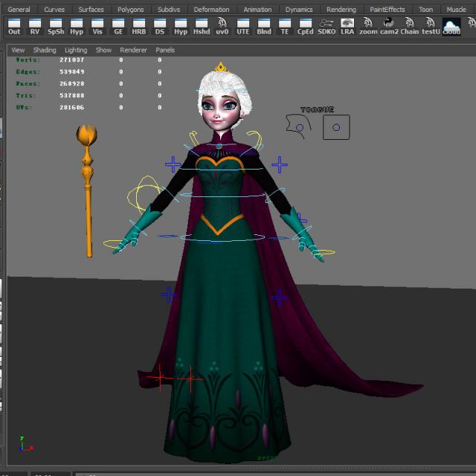Click the SDKO shelf icon
The width and height of the screenshot is (476, 476).
click(x=327, y=27)
